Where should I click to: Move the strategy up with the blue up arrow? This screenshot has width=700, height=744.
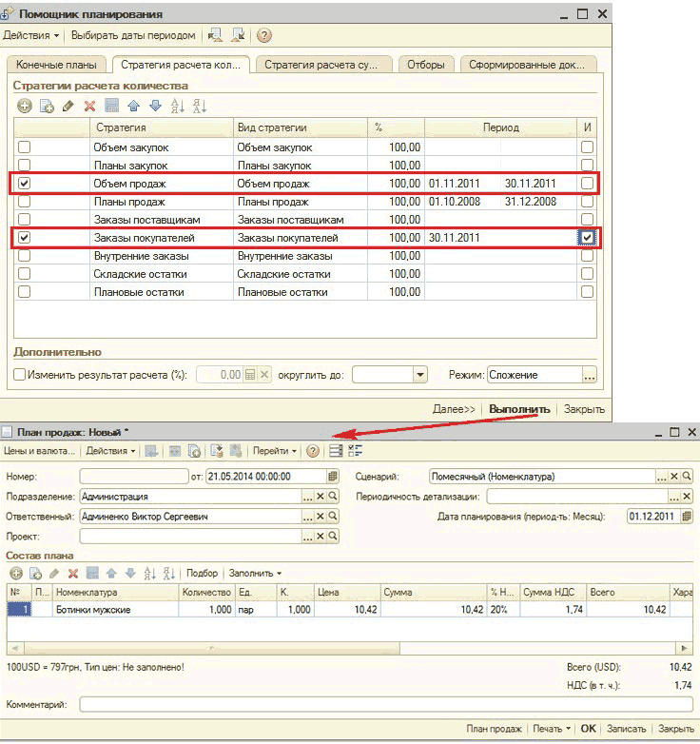click(133, 107)
